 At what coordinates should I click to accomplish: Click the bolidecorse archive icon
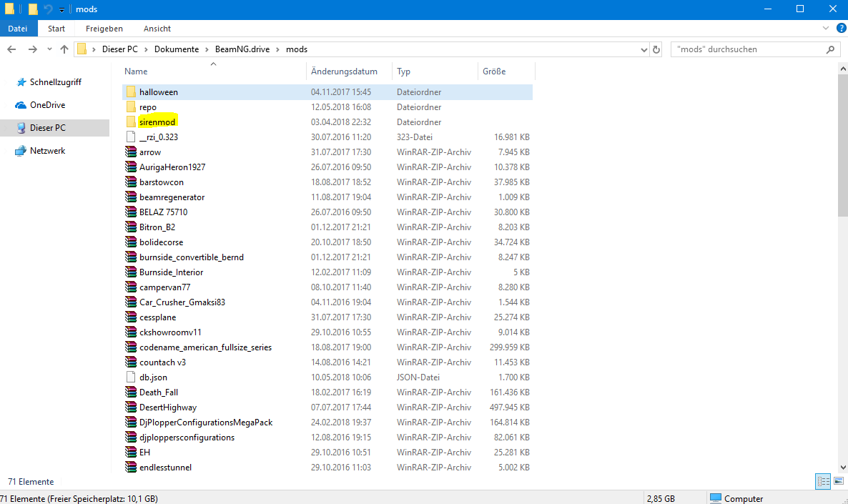click(131, 242)
